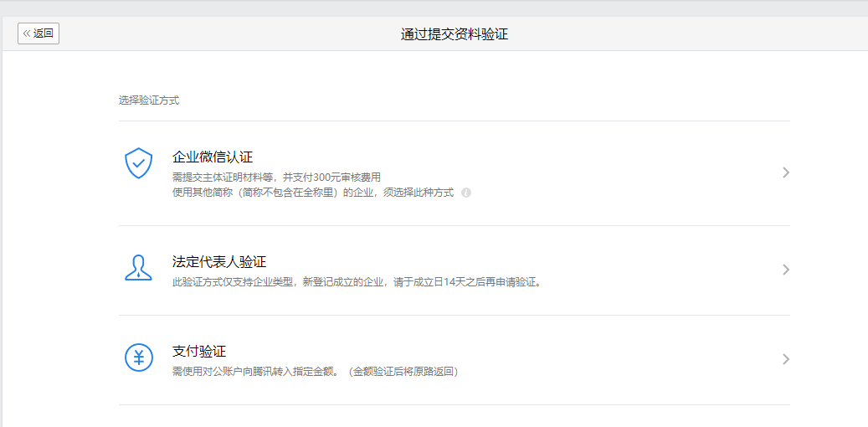
Task: Go back with the 返回 button
Action: 39,33
